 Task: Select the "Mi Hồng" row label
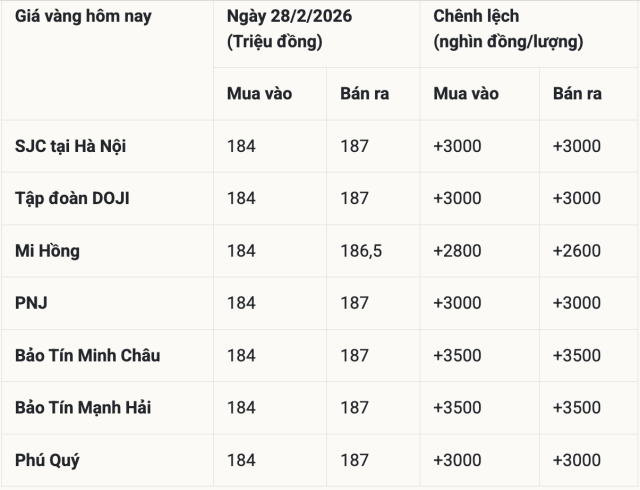click(x=47, y=251)
